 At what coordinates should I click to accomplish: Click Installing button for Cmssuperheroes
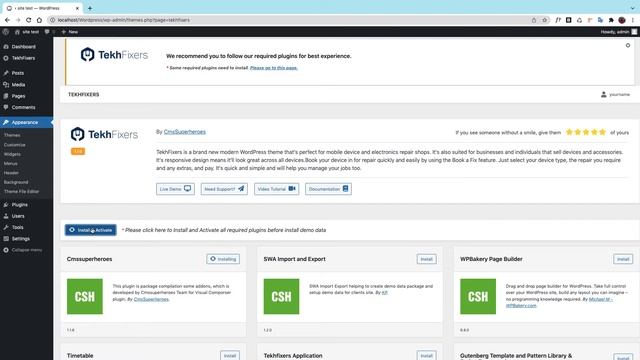pyautogui.click(x=223, y=259)
